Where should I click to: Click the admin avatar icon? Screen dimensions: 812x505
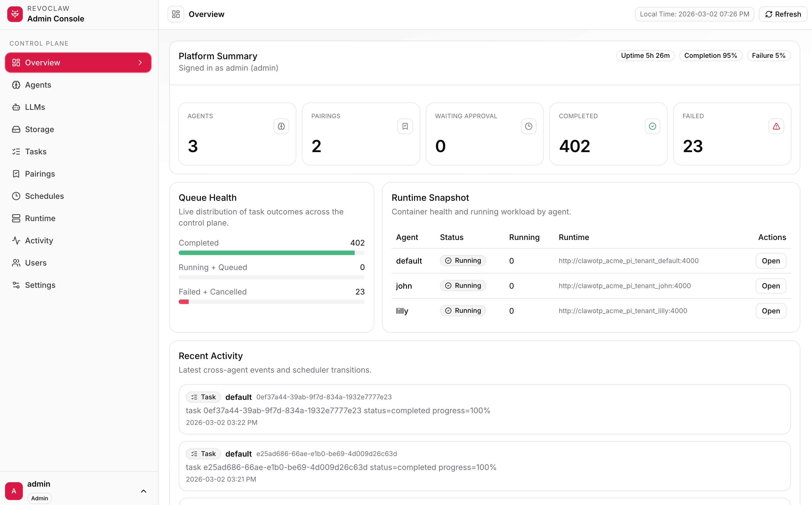click(x=14, y=491)
